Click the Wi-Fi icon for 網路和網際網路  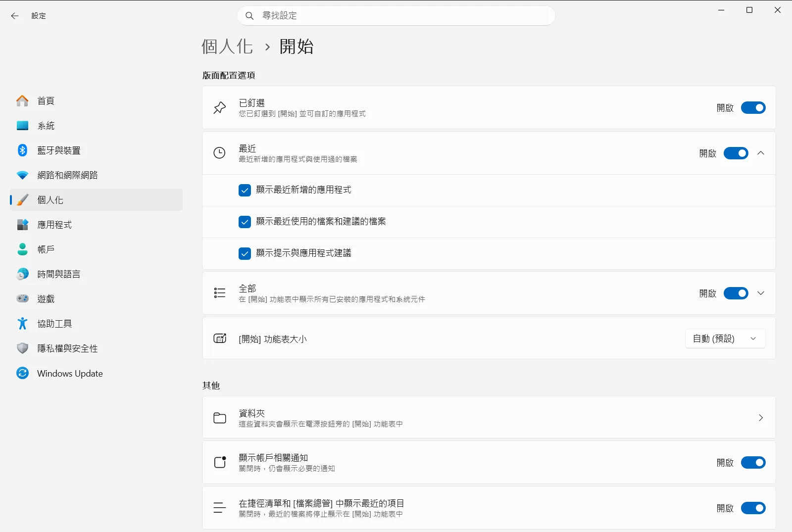click(22, 175)
